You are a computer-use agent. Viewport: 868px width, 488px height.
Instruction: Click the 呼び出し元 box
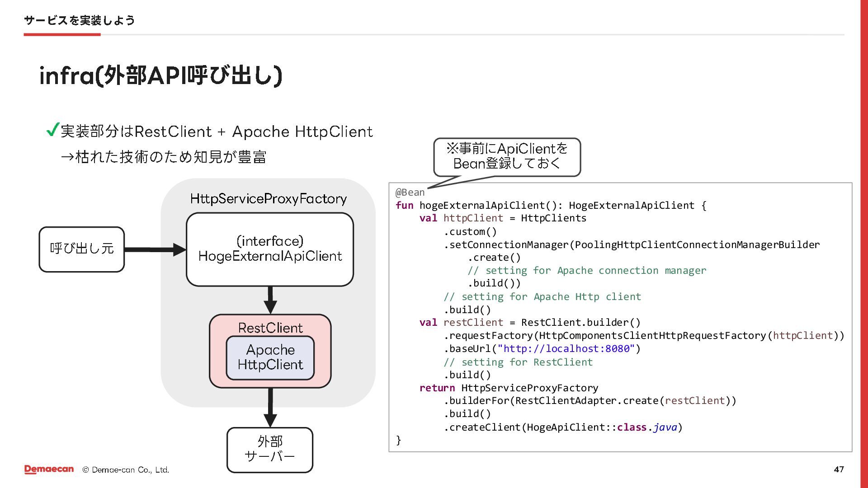82,249
